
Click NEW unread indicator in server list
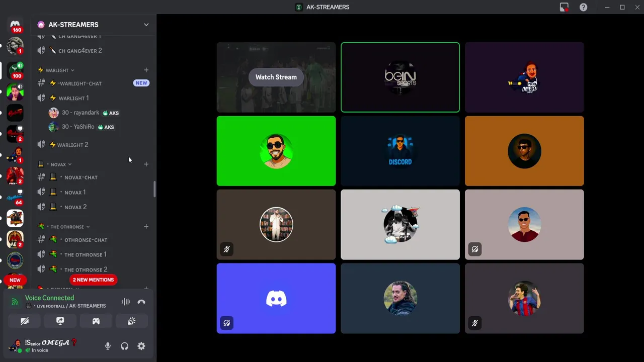[15, 280]
